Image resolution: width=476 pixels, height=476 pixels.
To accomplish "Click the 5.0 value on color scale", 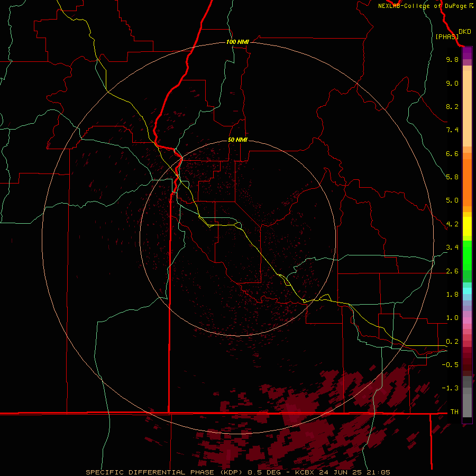I will click(x=452, y=200).
